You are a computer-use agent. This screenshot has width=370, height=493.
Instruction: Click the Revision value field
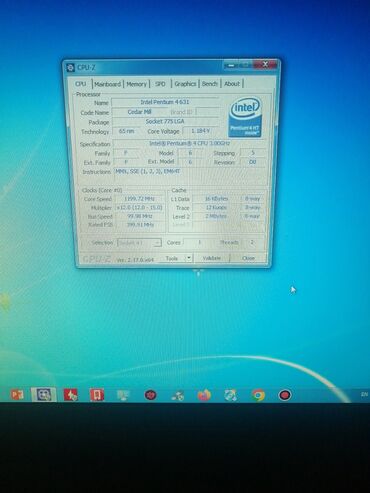[252, 162]
